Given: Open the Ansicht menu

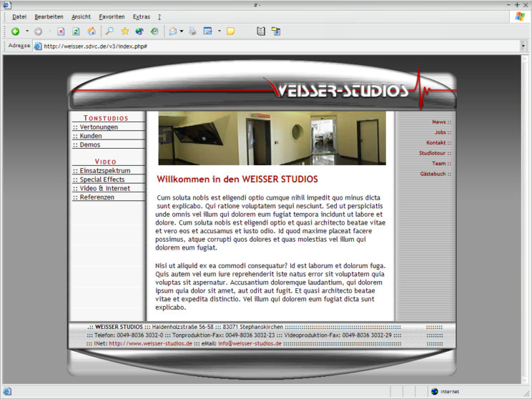Looking at the screenshot, I should coord(81,16).
